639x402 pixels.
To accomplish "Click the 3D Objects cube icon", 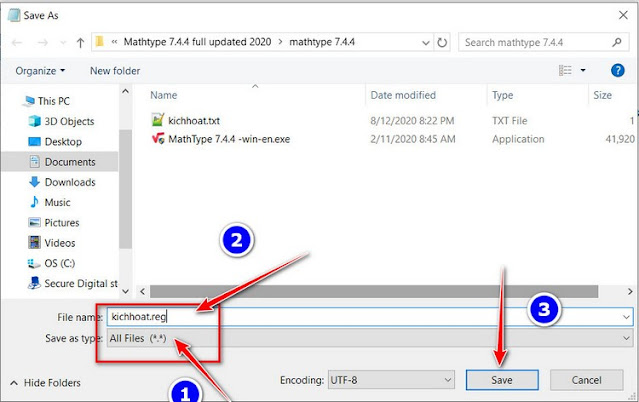I will pos(34,121).
